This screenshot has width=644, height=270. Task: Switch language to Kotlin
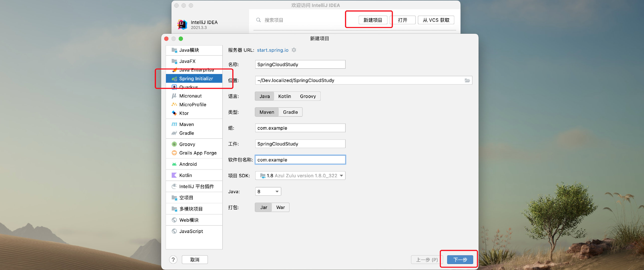pos(285,96)
